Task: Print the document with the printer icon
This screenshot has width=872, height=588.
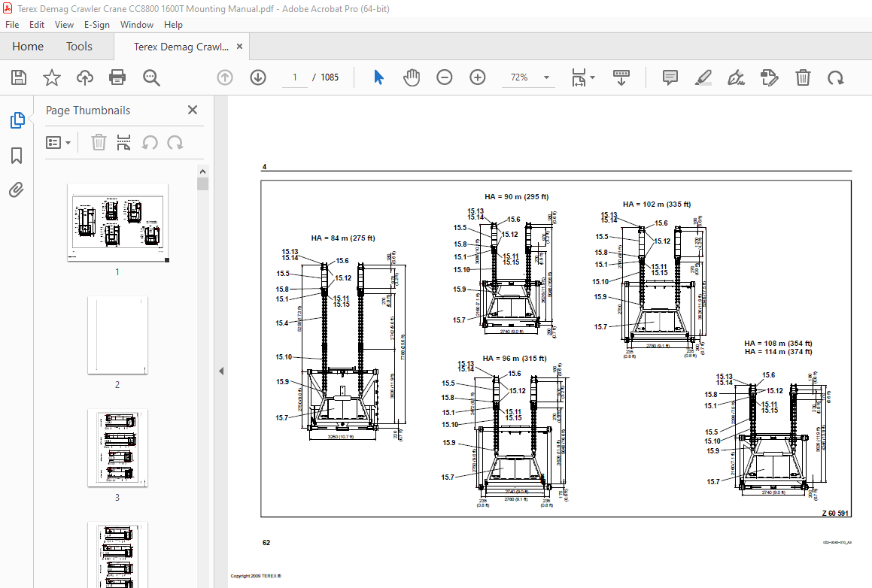Action: coord(117,77)
